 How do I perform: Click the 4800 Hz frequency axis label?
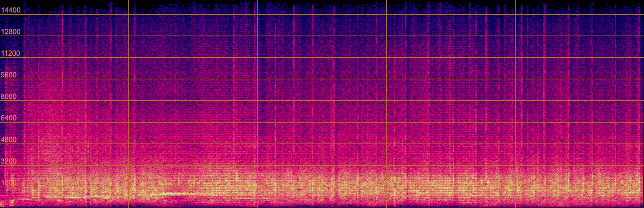[9, 139]
